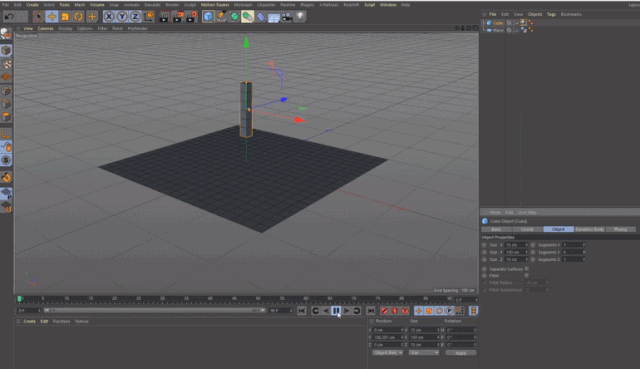Screen dimensions: 640x369
Task: Click green timeline playhead marker
Action: [19, 299]
